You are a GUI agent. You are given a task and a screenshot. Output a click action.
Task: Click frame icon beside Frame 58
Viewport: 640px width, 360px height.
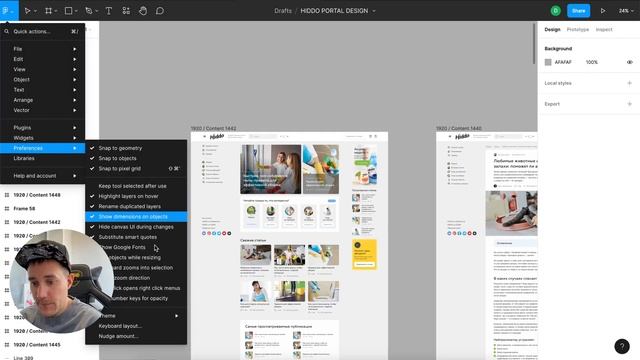(7, 209)
